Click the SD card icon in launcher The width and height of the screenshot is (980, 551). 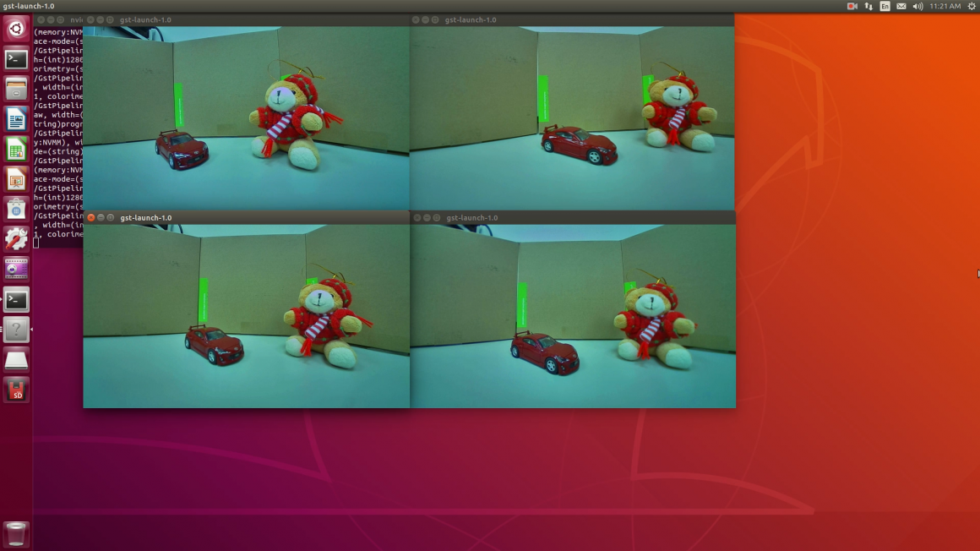[x=16, y=390]
